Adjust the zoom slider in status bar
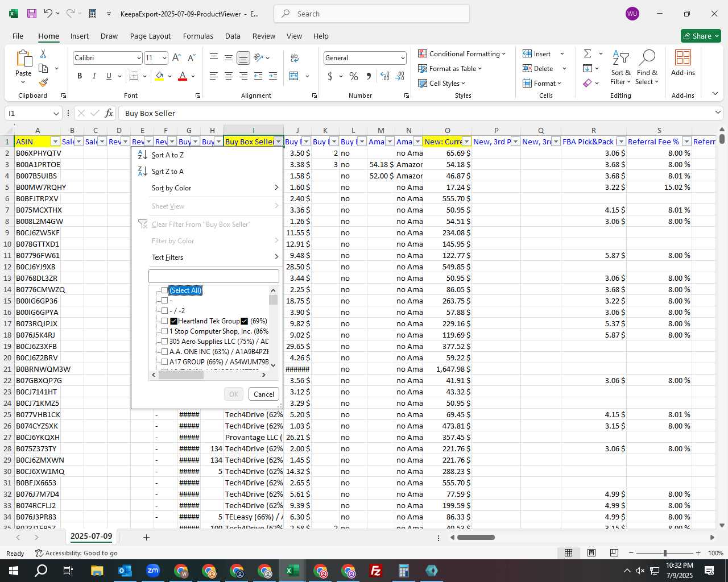The height and width of the screenshot is (582, 728). 665,553
